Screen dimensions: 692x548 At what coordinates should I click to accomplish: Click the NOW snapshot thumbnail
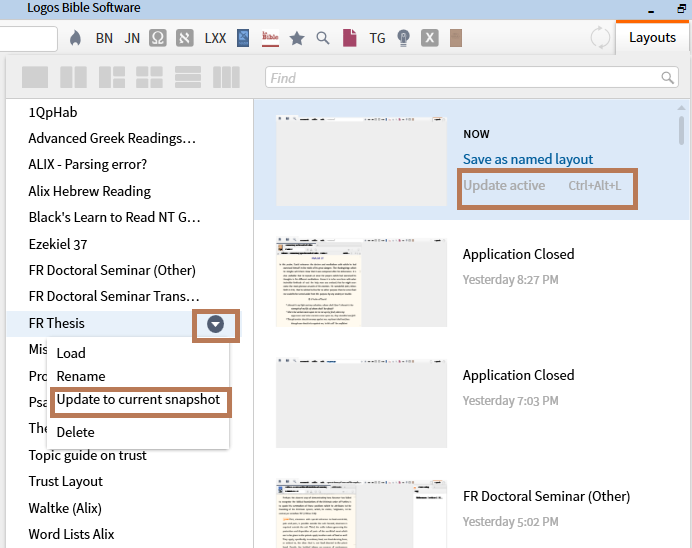pos(361,161)
